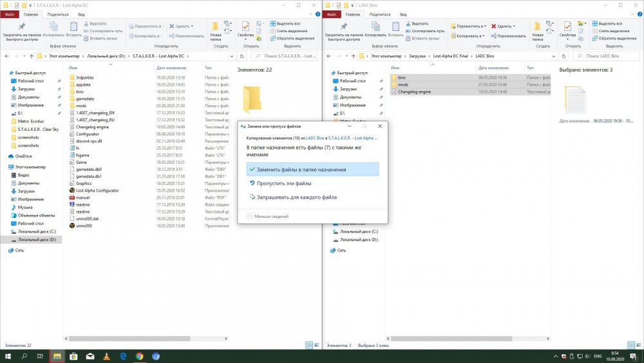The height and width of the screenshot is (363, 644).
Task: Choose Skip these files option in dialog
Action: (282, 183)
